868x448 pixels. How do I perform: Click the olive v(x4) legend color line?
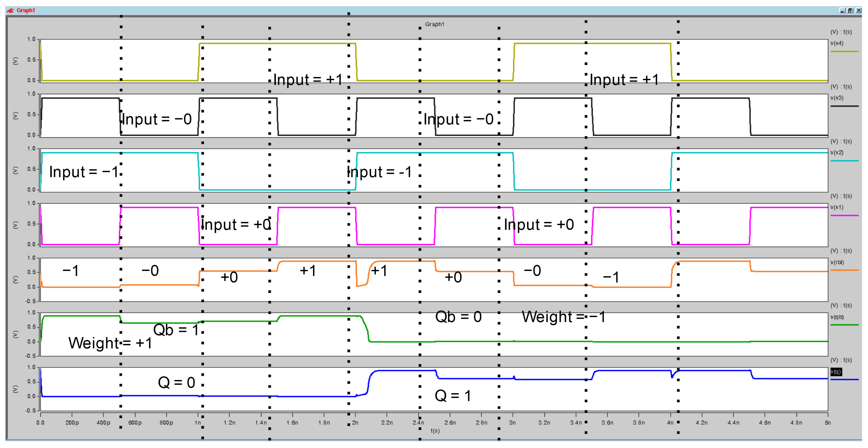[x=844, y=51]
